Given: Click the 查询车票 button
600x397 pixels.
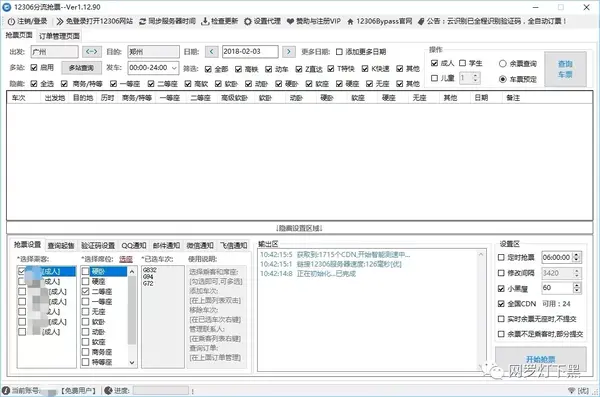Looking at the screenshot, I should point(565,69).
